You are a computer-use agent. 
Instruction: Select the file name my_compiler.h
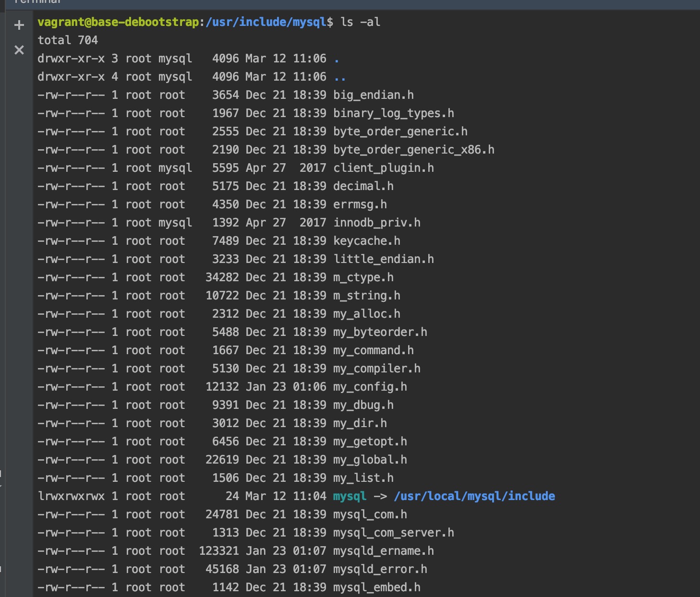(377, 369)
